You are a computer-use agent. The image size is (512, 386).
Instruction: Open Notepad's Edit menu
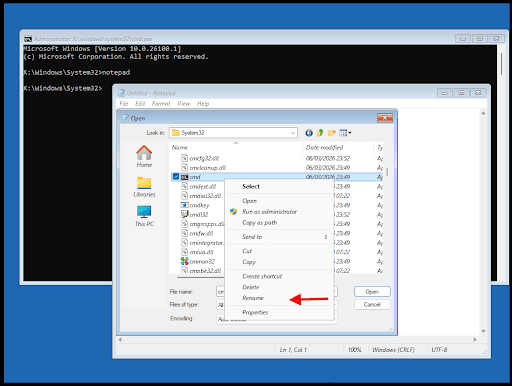(140, 104)
